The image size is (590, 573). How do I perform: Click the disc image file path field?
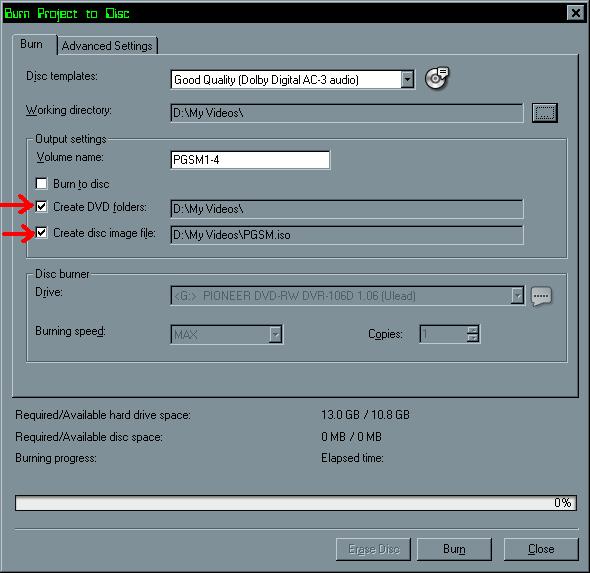(x=347, y=235)
